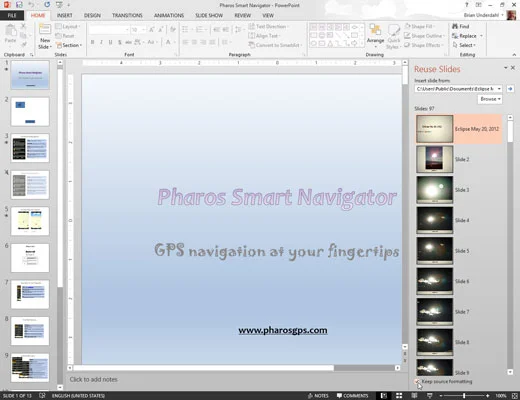Switch to the ANIMATIONS tab
520x400 pixels.
(x=169, y=15)
